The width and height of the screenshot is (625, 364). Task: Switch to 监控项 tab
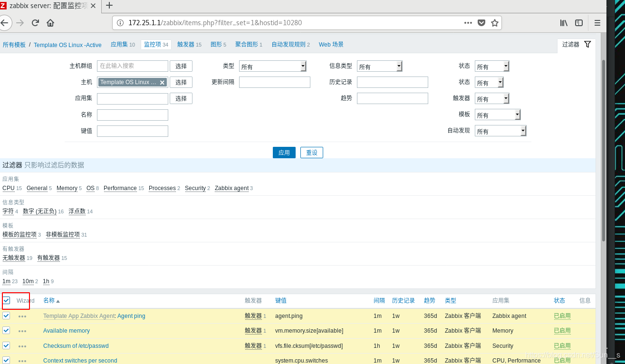[156, 44]
